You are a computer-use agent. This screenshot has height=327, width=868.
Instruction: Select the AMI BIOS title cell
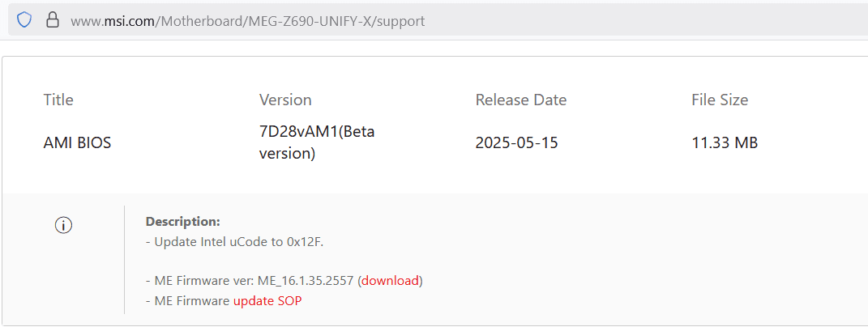click(77, 143)
